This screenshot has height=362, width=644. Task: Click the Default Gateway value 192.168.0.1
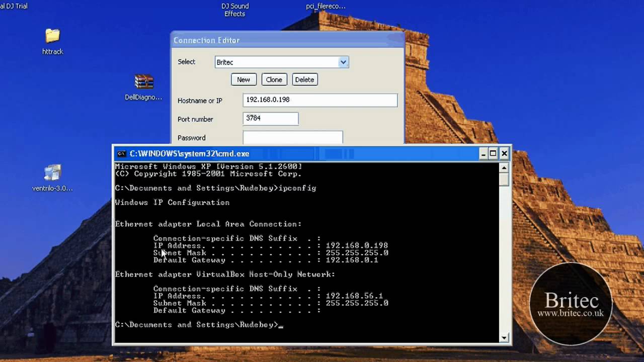click(352, 260)
